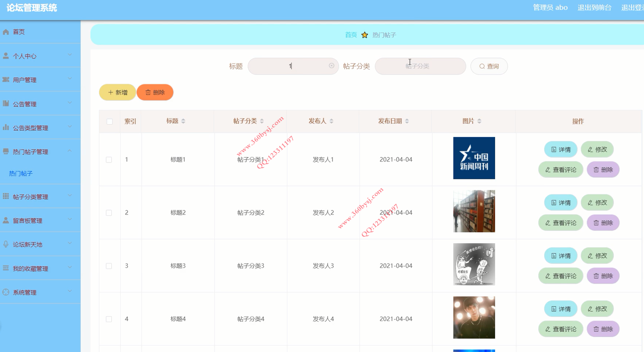Viewport: 644px width, 352px height.
Task: Click 查看评论 for row 标题4
Action: (561, 329)
